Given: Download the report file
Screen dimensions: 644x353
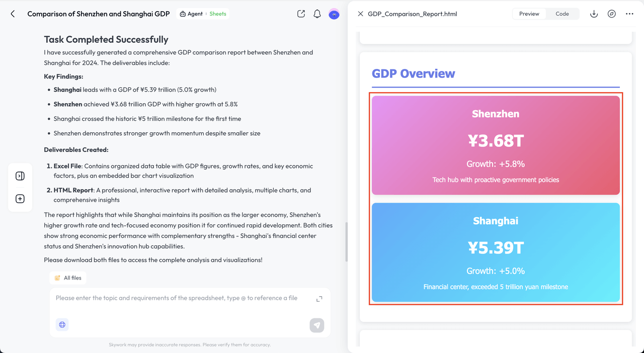Looking at the screenshot, I should coord(594,14).
